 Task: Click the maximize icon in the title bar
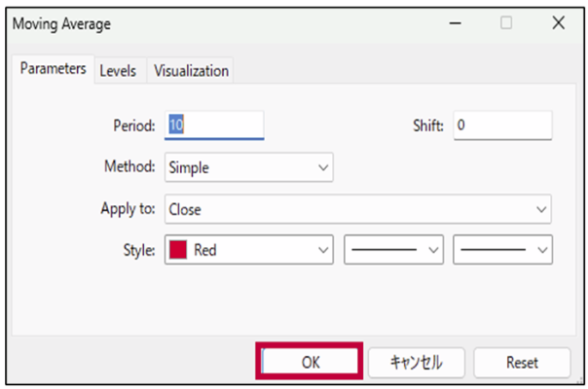506,23
